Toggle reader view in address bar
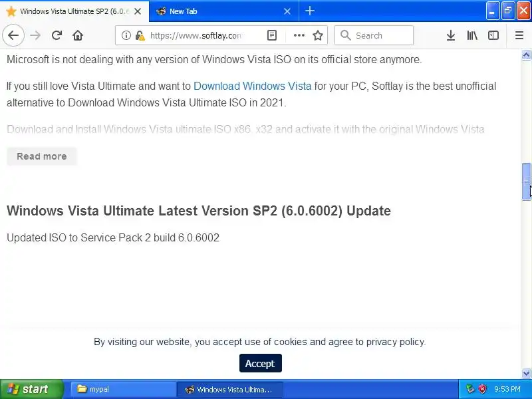Screen dimensions: 532x399 click(x=272, y=35)
